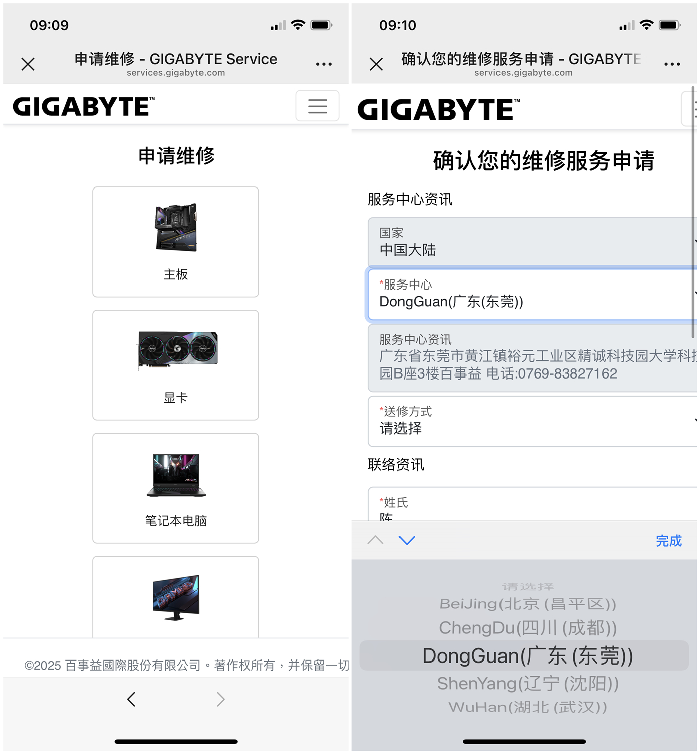Click the 确认您的维修服务申请 heading
This screenshot has height=754, width=700.
pos(544,161)
